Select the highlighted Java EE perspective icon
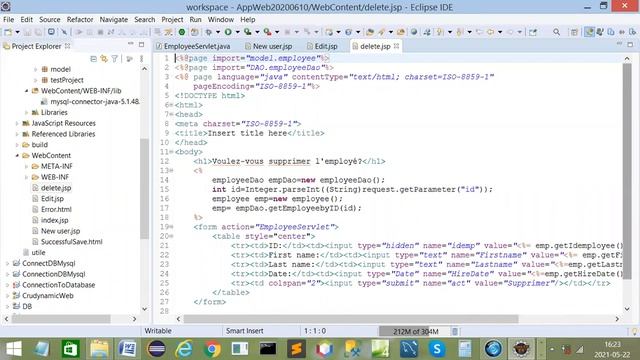 pyautogui.click(x=589, y=32)
